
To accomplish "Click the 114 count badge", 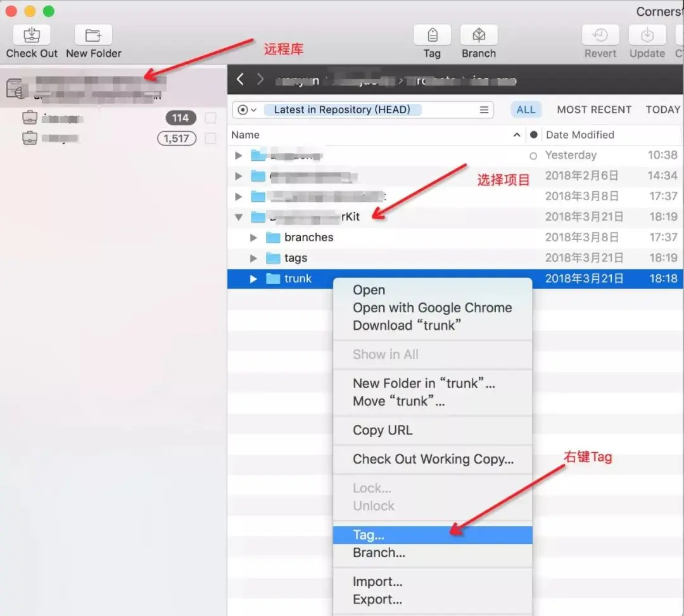I will coord(180,118).
